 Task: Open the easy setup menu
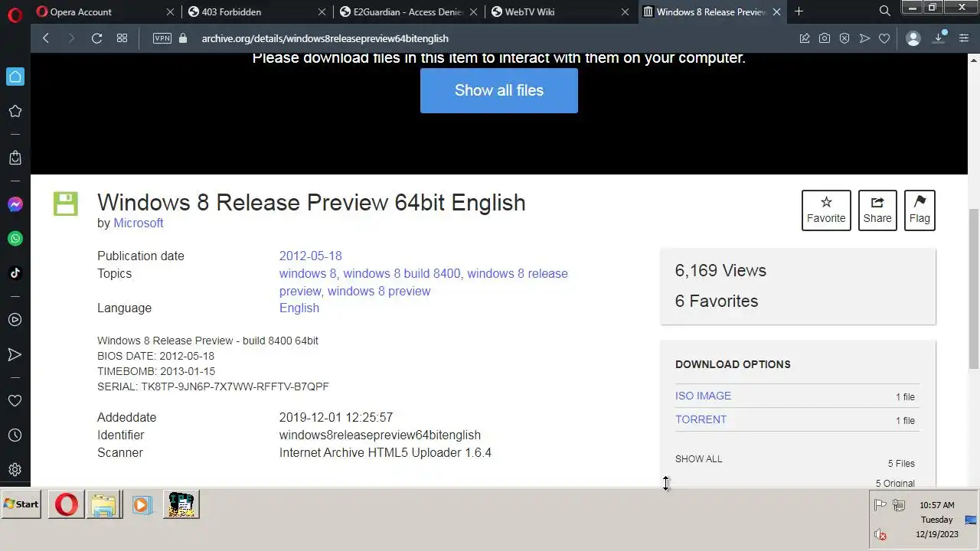[964, 38]
